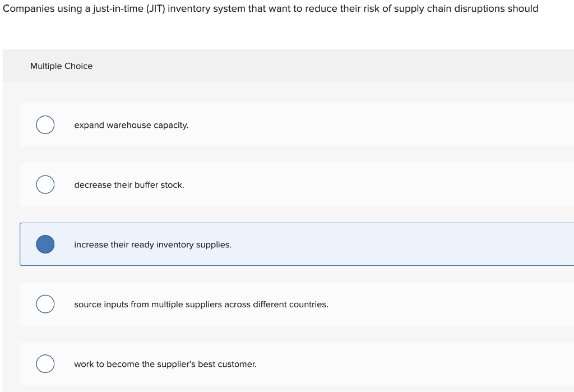Select the 'expand warehouse capacity' radio button

(x=45, y=124)
